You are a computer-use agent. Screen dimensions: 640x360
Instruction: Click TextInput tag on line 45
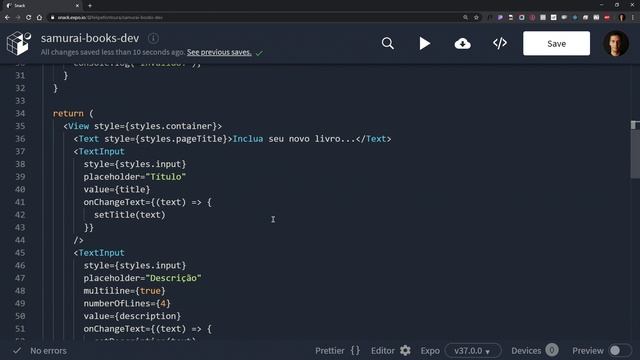(101, 253)
